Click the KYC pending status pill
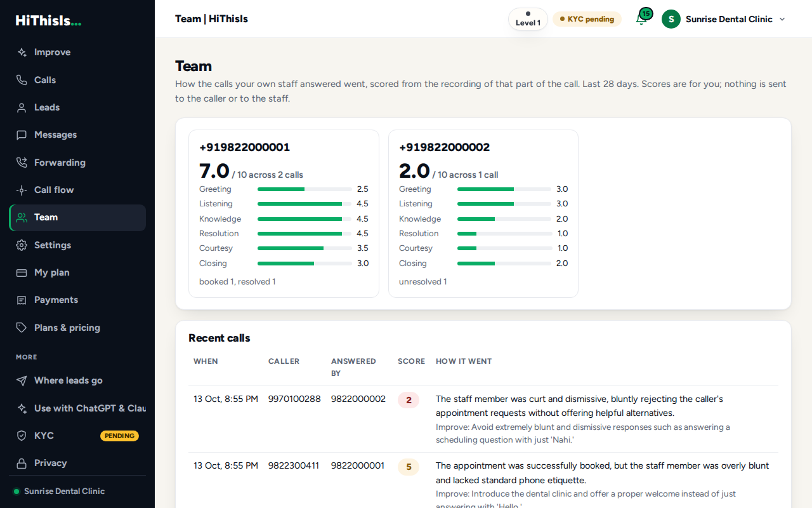Viewport: 812px width, 508px height. pyautogui.click(x=587, y=19)
